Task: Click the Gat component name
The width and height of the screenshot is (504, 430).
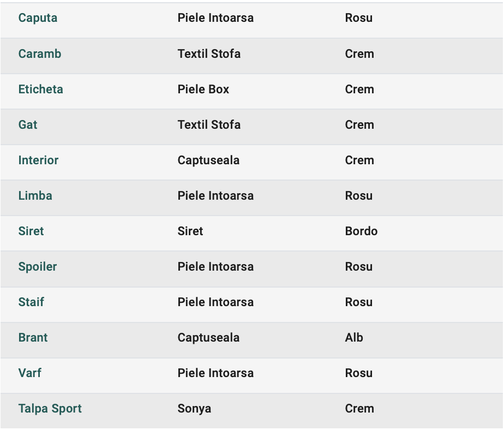Action: [x=28, y=124]
